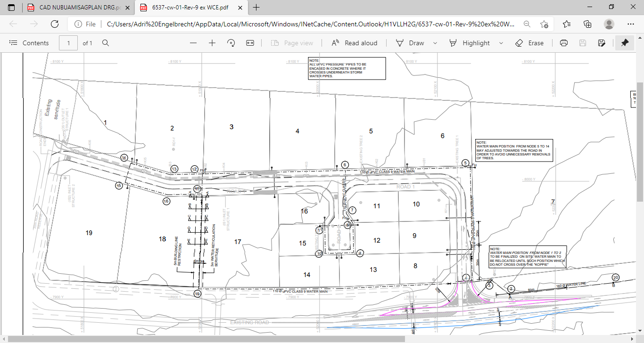Add this page to favorites
This screenshot has height=343, width=644.
click(x=545, y=24)
